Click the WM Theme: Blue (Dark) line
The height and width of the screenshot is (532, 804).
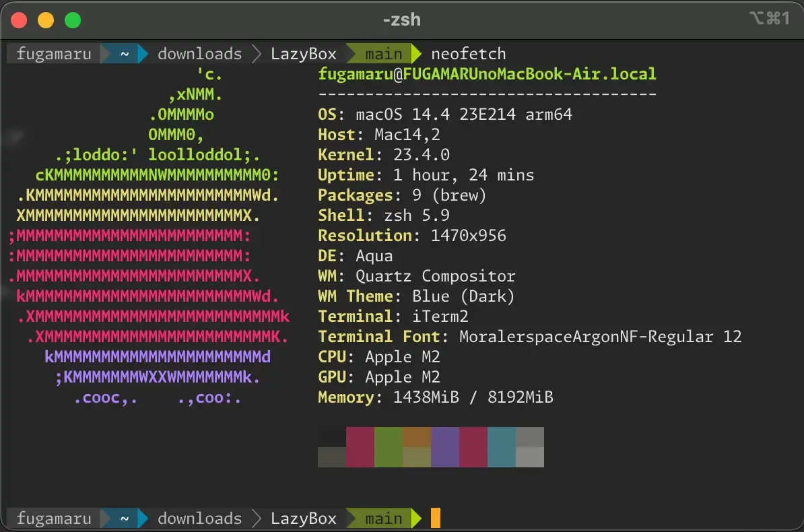click(416, 296)
